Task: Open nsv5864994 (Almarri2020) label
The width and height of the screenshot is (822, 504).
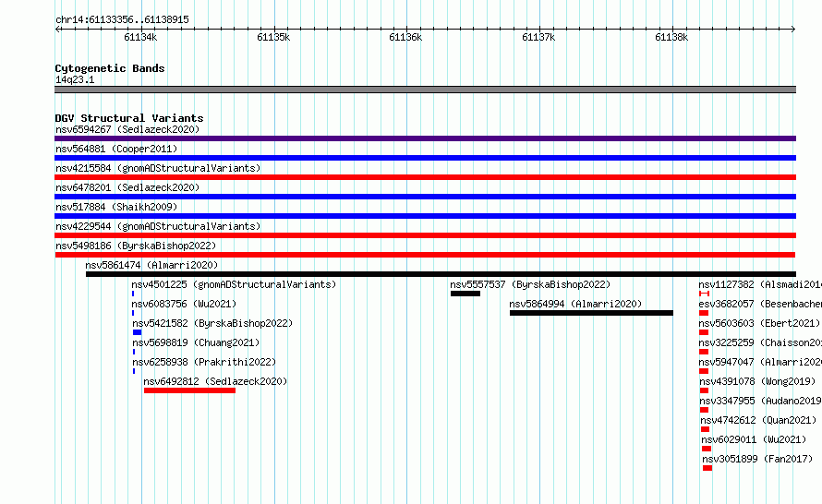Action: point(575,304)
